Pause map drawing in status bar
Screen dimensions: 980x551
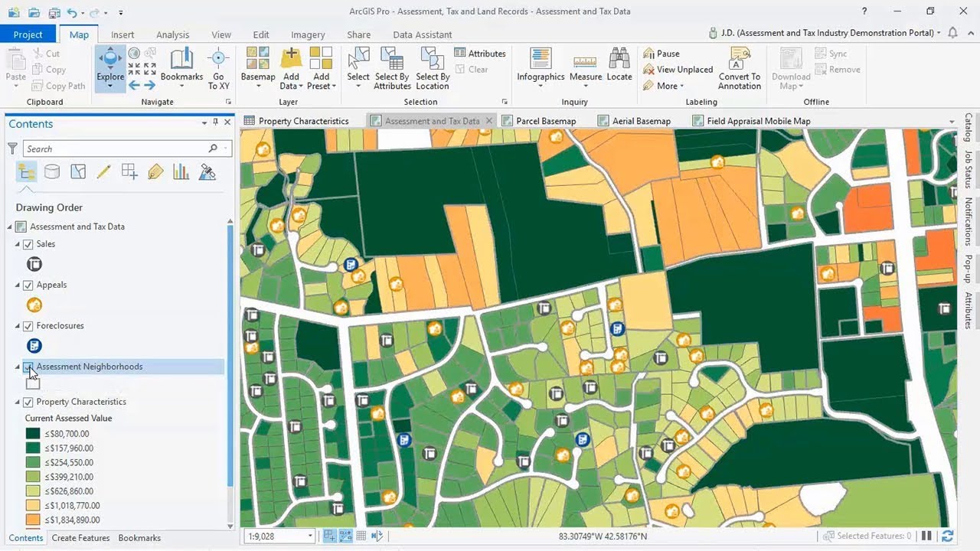coord(926,536)
